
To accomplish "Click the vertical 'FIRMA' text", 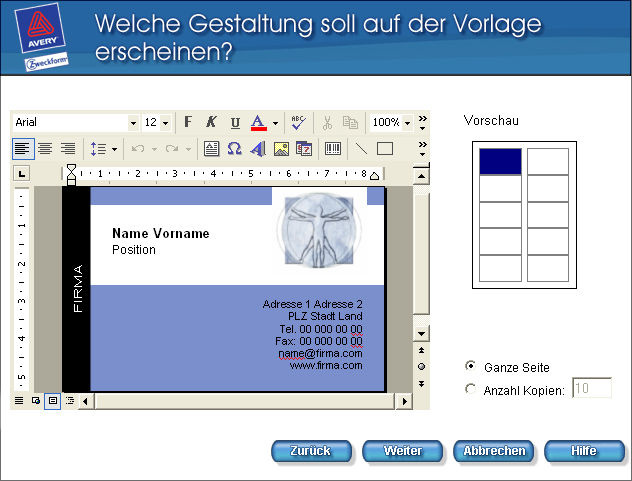I will pos(77,288).
